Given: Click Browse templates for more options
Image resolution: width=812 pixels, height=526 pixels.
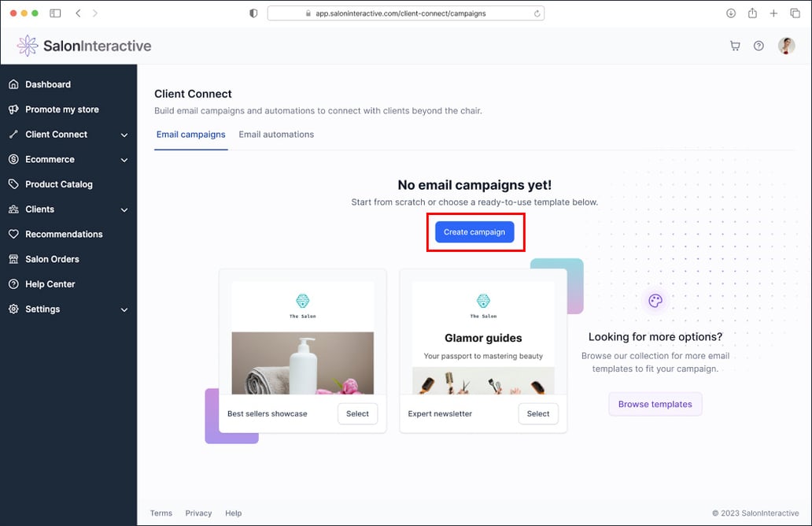Looking at the screenshot, I should tap(655, 403).
